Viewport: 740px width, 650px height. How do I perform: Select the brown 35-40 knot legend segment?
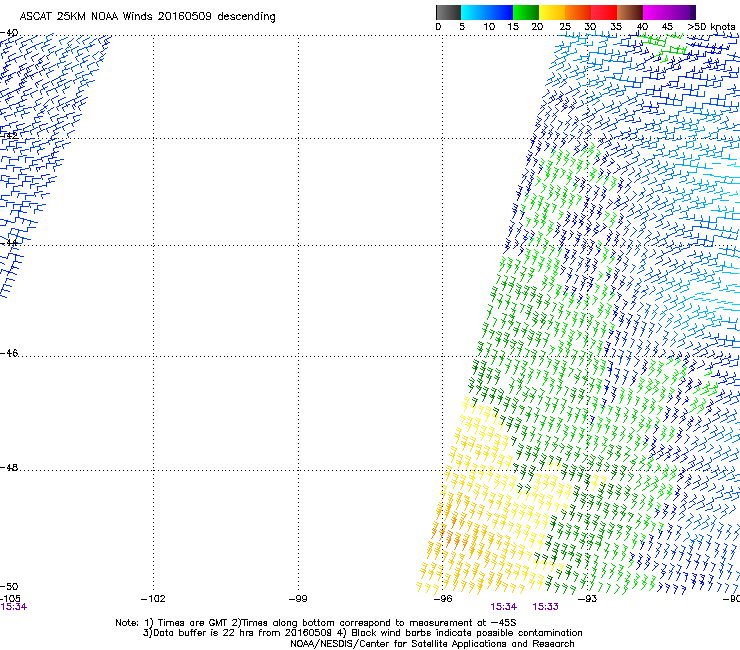point(630,12)
